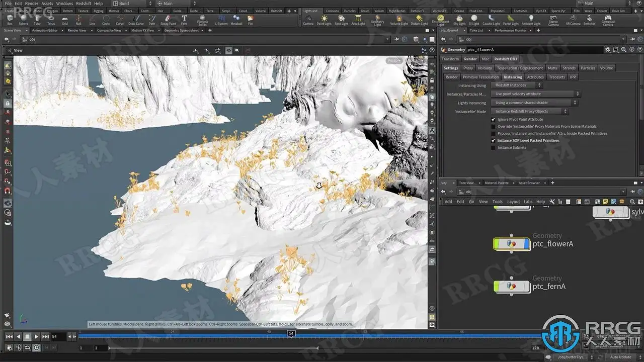This screenshot has height=362, width=644.
Task: Click the Sky Light shelf icon
Action: tap(459, 20)
